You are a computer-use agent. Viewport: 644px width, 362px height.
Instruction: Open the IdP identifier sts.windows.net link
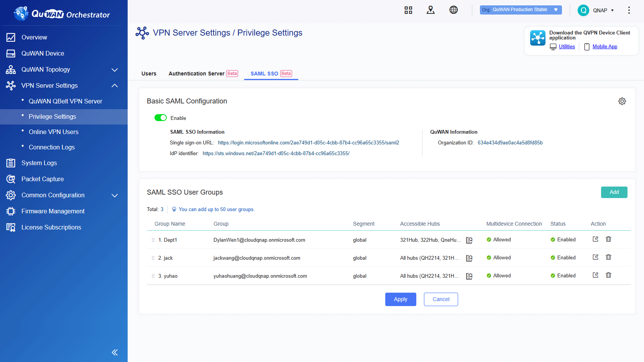click(x=276, y=153)
